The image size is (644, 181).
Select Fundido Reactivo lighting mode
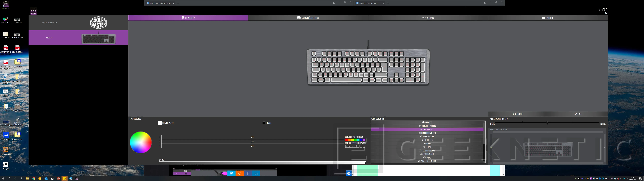[x=427, y=133]
